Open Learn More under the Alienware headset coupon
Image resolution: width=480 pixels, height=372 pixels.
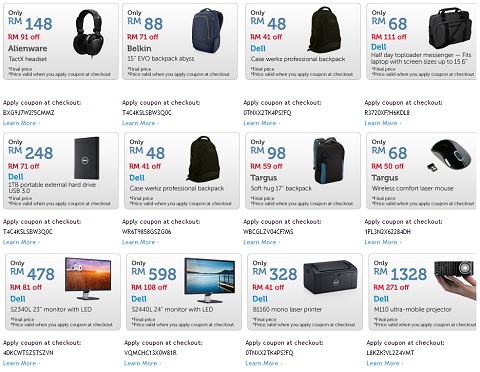pyautogui.click(x=21, y=123)
